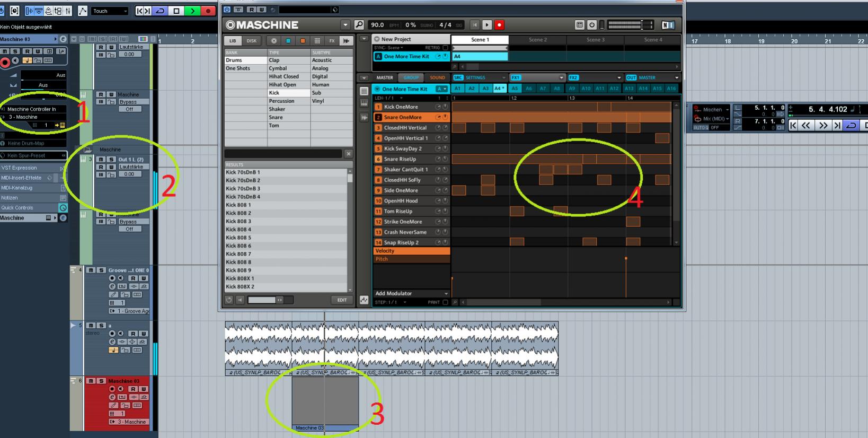This screenshot has width=868, height=438.
Task: Click the Cubase Stop transport button
Action: point(176,11)
